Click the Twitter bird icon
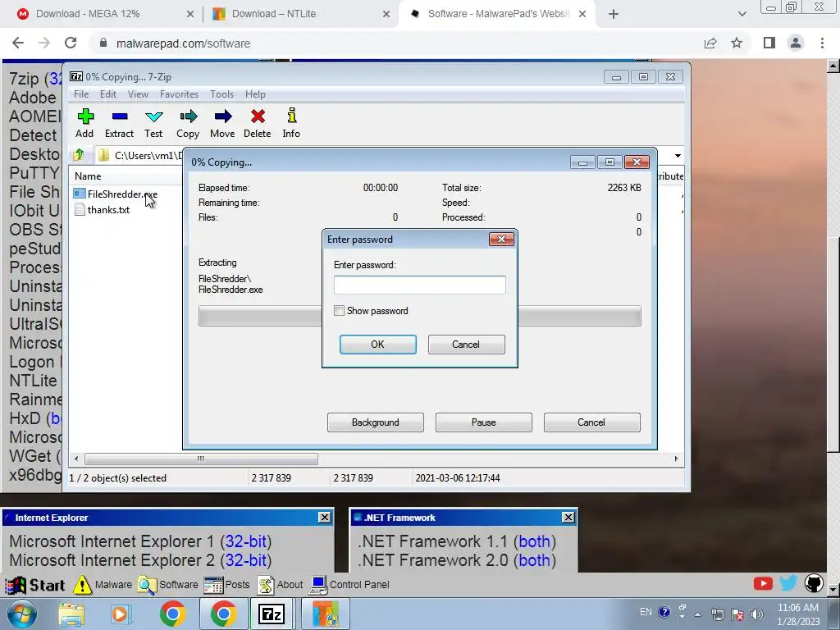Viewport: 840px width, 630px height. (788, 583)
